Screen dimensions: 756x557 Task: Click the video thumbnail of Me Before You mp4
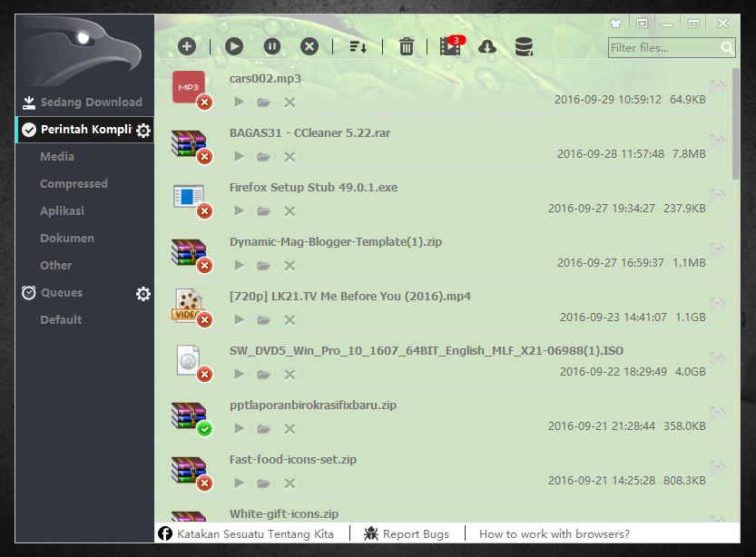[x=189, y=305]
